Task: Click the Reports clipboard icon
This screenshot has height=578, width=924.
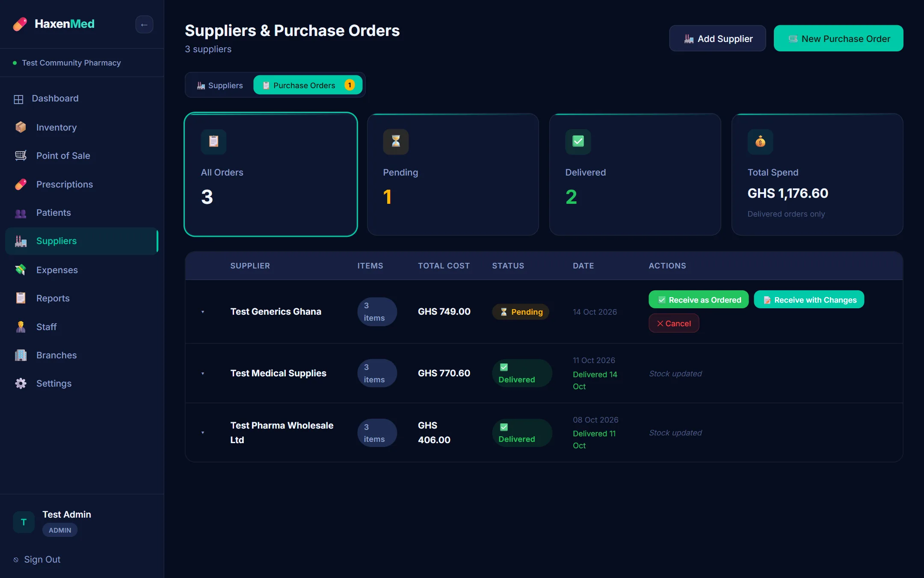Action: (x=21, y=298)
